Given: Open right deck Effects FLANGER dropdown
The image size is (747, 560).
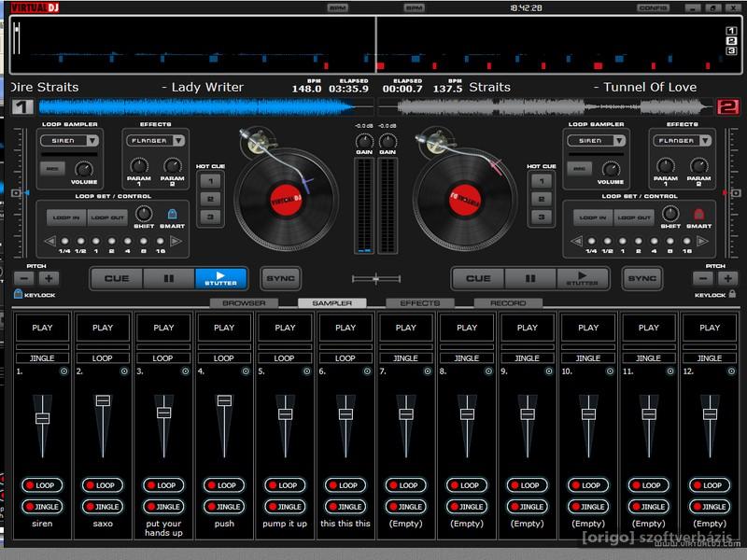Looking at the screenshot, I should pos(683,141).
